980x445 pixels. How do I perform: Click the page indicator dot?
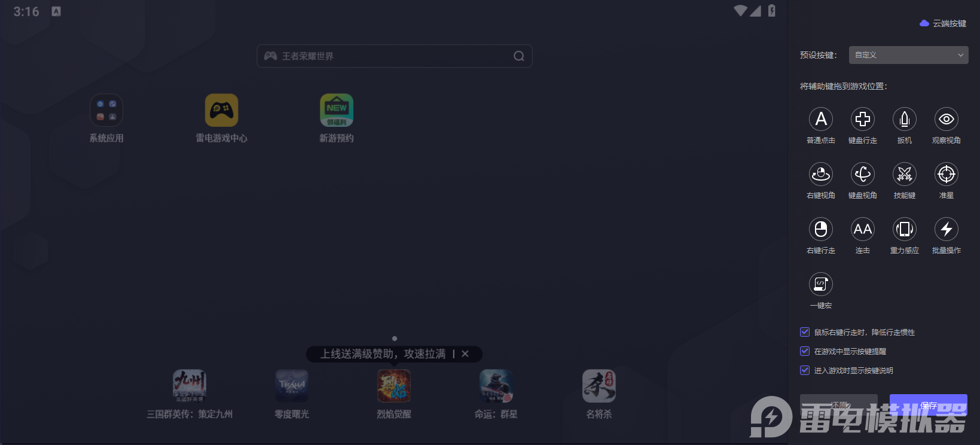pyautogui.click(x=394, y=339)
